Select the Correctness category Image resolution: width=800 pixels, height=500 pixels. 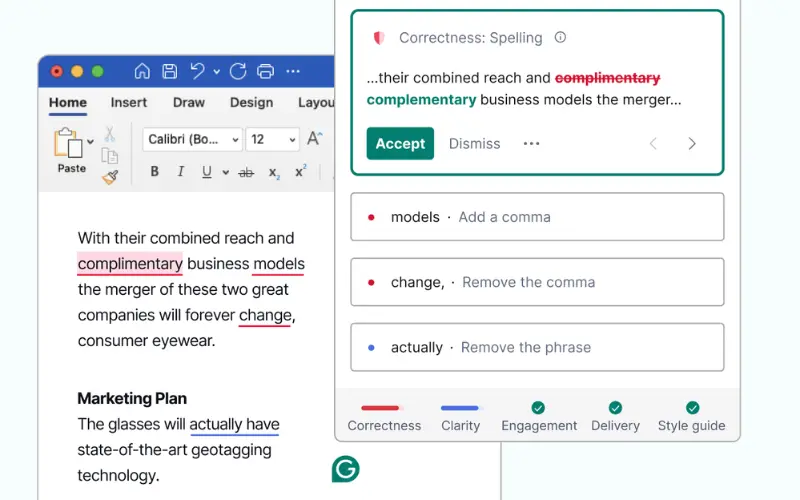click(384, 418)
